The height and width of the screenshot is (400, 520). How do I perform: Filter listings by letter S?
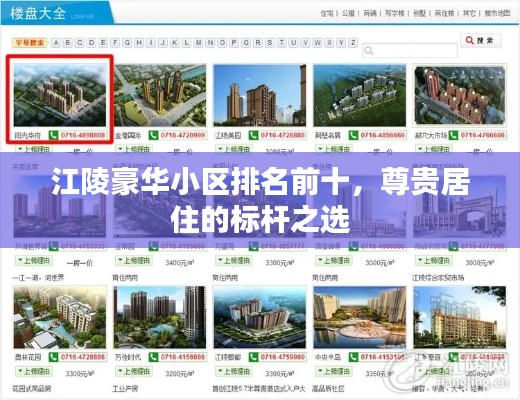click(x=270, y=43)
